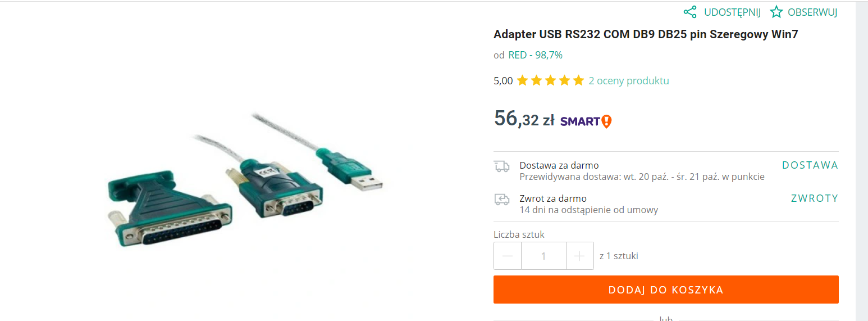The image size is (868, 321).
Task: Click the returns truck icon
Action: pyautogui.click(x=501, y=199)
